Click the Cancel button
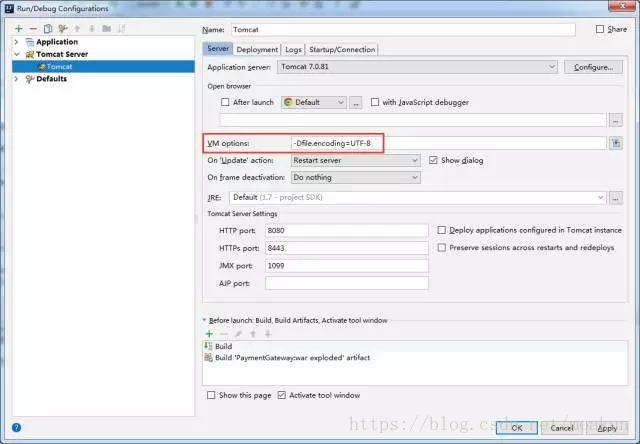 (562, 428)
